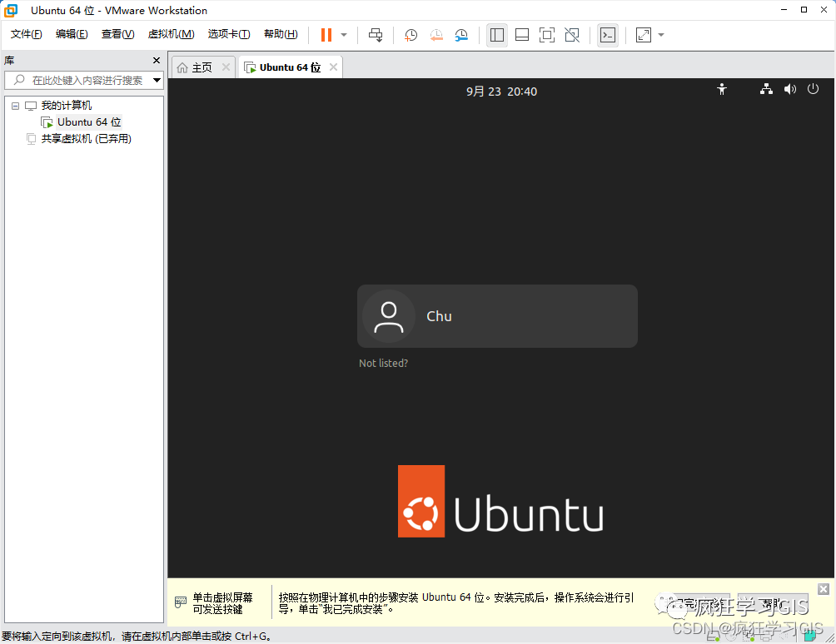
Task: Close the 库 library panel
Action: pyautogui.click(x=157, y=60)
